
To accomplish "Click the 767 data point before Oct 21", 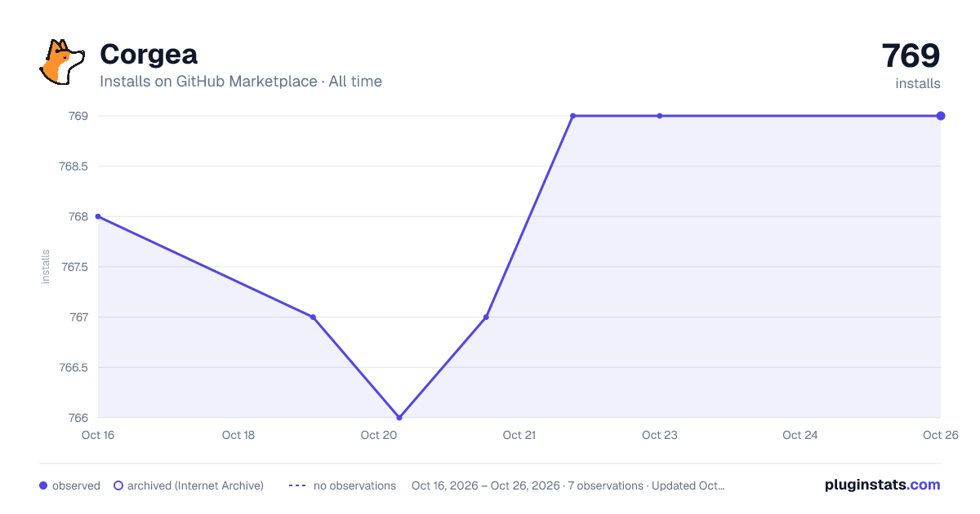I will pos(486,317).
